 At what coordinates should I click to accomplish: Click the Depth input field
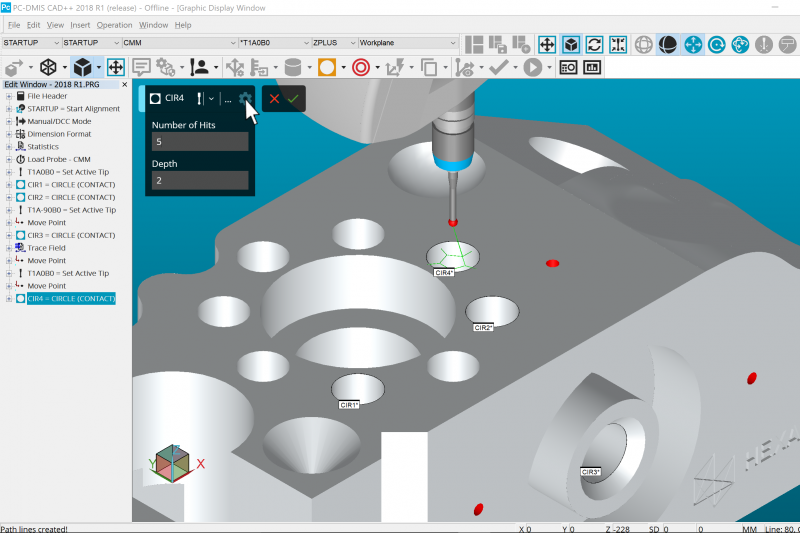tap(200, 181)
